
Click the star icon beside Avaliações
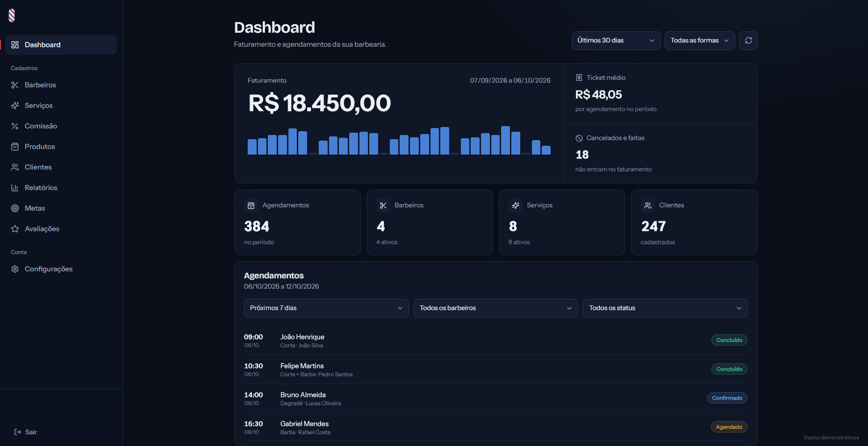(x=15, y=229)
